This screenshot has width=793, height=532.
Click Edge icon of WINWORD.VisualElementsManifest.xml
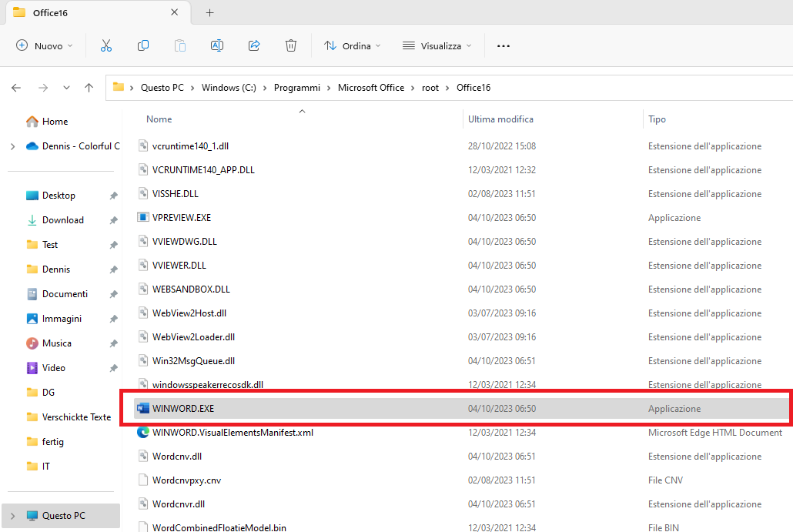[x=143, y=433]
